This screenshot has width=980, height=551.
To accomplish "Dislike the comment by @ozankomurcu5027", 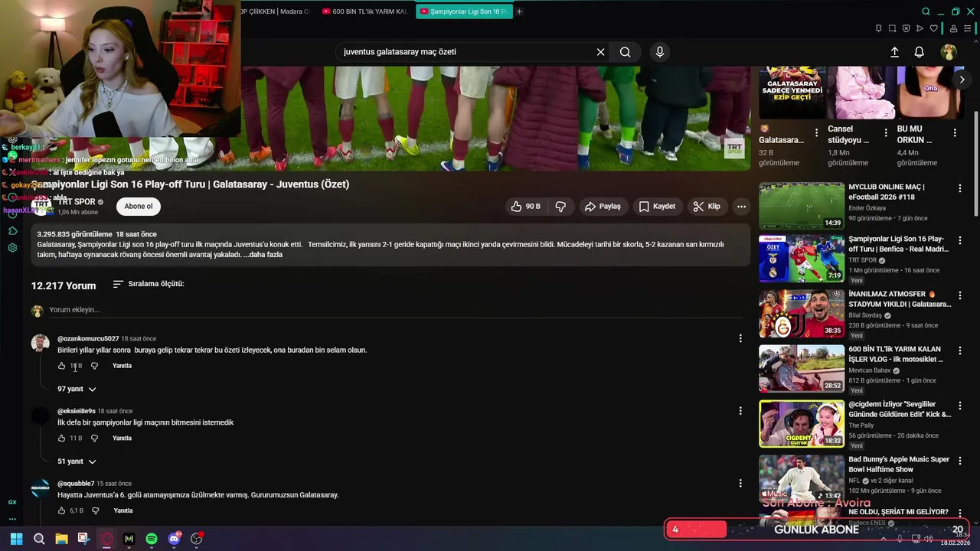I will tap(95, 366).
